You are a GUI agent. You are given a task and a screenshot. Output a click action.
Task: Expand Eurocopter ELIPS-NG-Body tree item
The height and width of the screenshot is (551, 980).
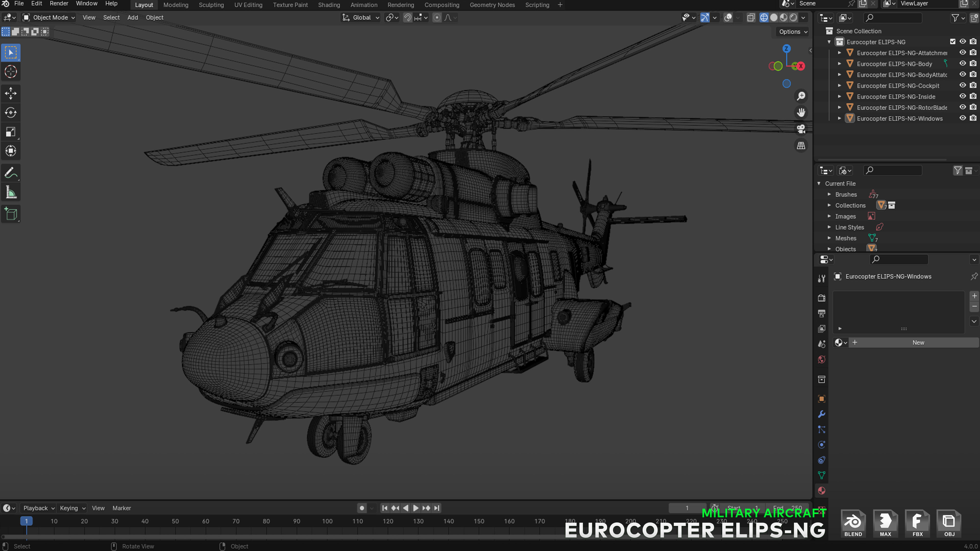click(x=840, y=64)
